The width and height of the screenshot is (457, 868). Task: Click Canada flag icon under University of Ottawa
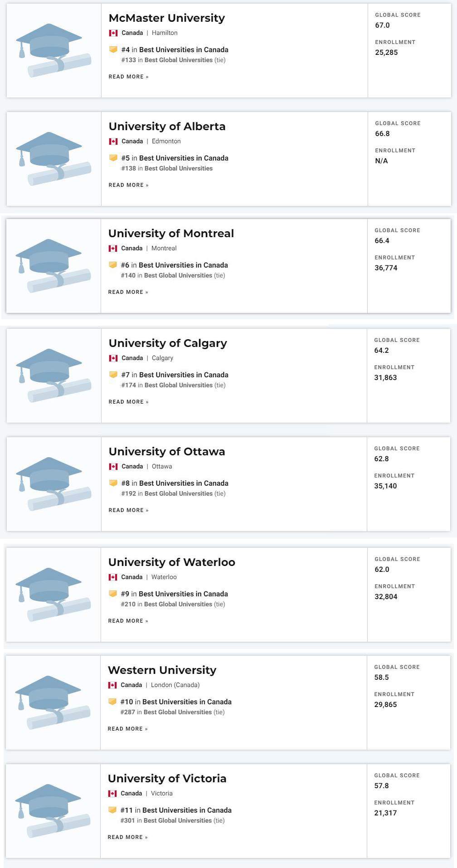pyautogui.click(x=113, y=467)
